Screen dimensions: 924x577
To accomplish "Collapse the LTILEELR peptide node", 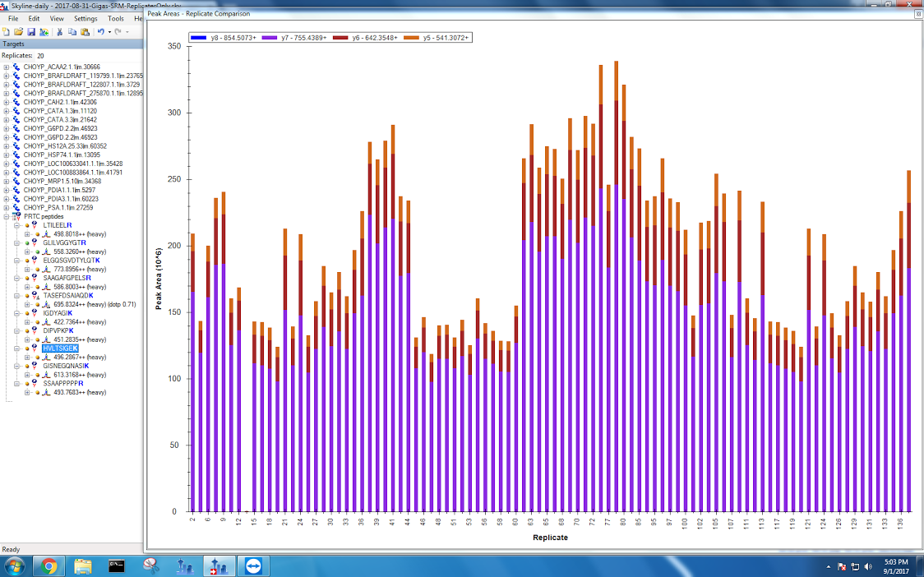I will [17, 225].
